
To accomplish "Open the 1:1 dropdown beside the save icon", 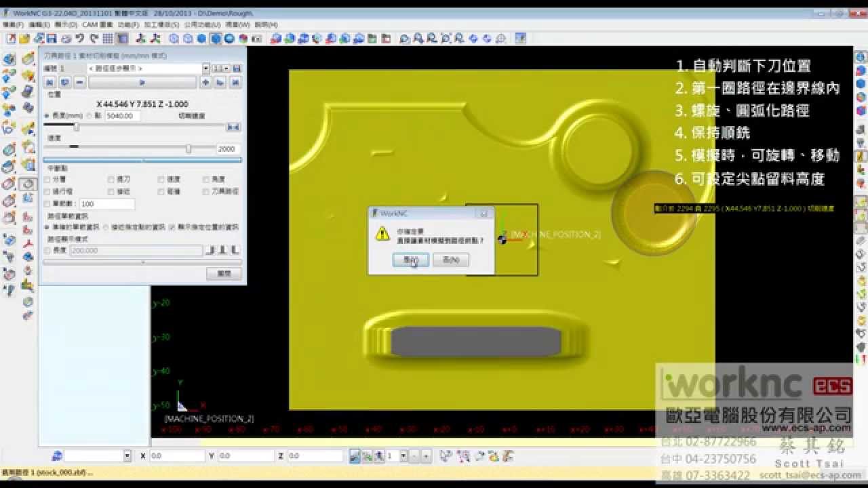I will [221, 68].
